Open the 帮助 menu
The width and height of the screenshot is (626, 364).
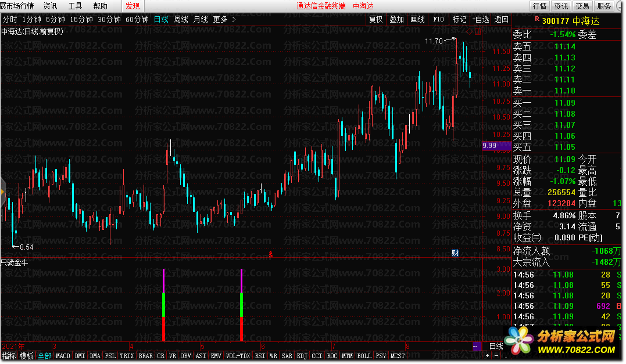pos(100,6)
